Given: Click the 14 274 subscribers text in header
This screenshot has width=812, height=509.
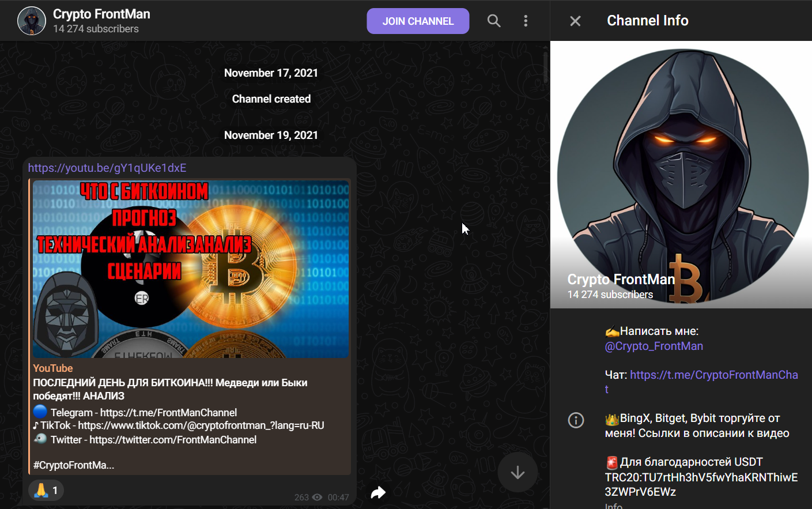Looking at the screenshot, I should 96,29.
